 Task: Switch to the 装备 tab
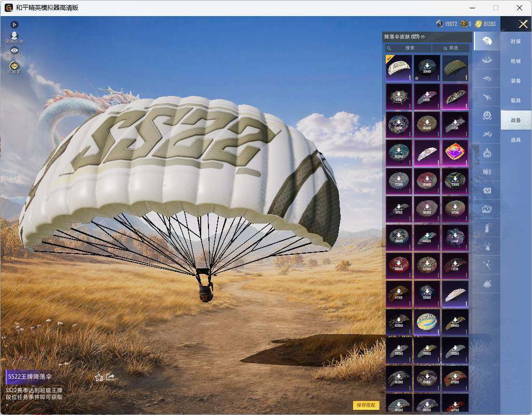click(x=516, y=81)
